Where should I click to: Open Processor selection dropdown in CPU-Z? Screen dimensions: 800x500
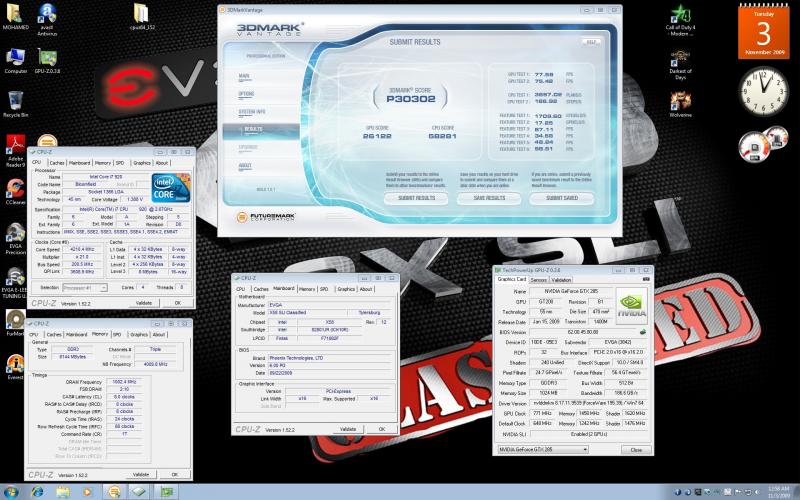coord(85,288)
